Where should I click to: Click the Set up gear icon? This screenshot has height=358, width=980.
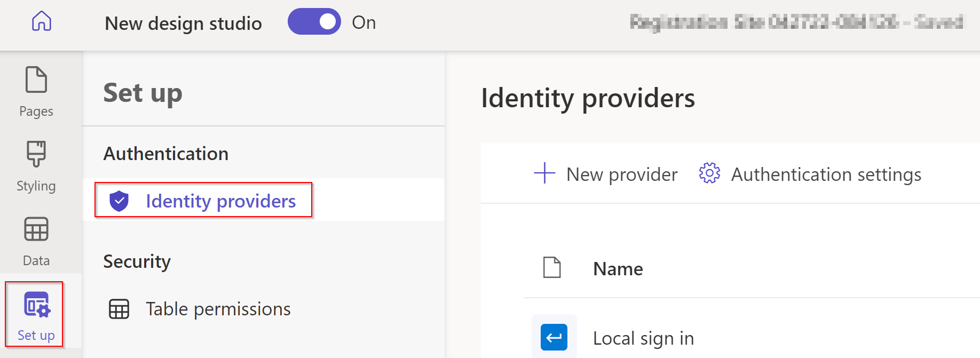(x=35, y=305)
